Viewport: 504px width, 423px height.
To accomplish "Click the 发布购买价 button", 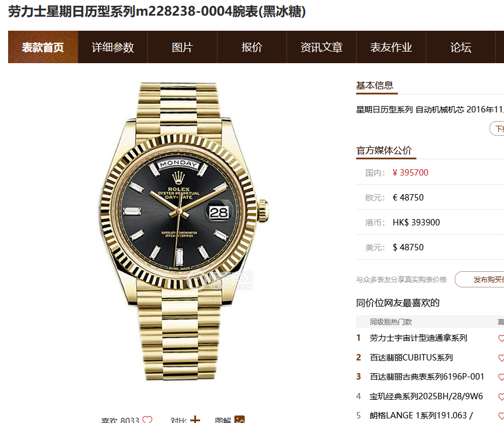I will click(x=479, y=279).
